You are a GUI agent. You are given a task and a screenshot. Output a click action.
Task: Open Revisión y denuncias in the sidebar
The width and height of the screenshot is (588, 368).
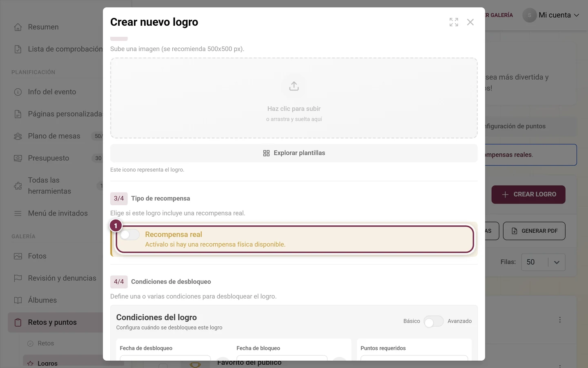point(62,278)
